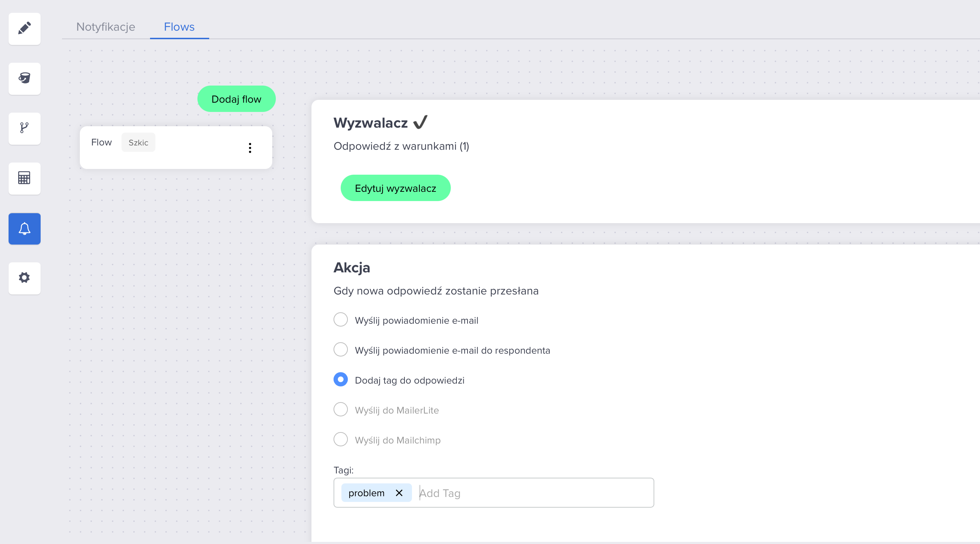The height and width of the screenshot is (544, 980).
Task: Select Wyślij do Mailchimp radio option
Action: tap(340, 439)
